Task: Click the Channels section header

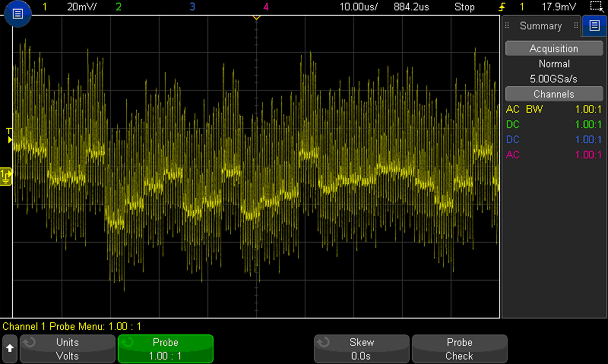Action: coord(554,94)
